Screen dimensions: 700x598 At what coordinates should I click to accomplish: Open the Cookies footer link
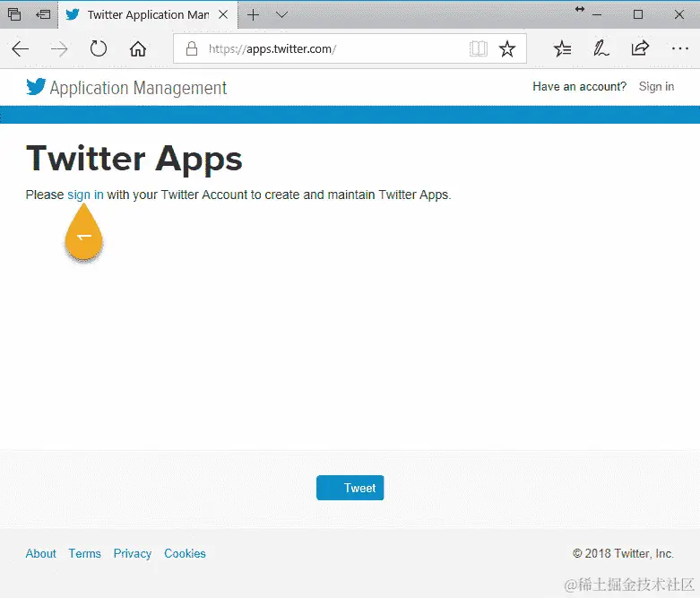(185, 553)
